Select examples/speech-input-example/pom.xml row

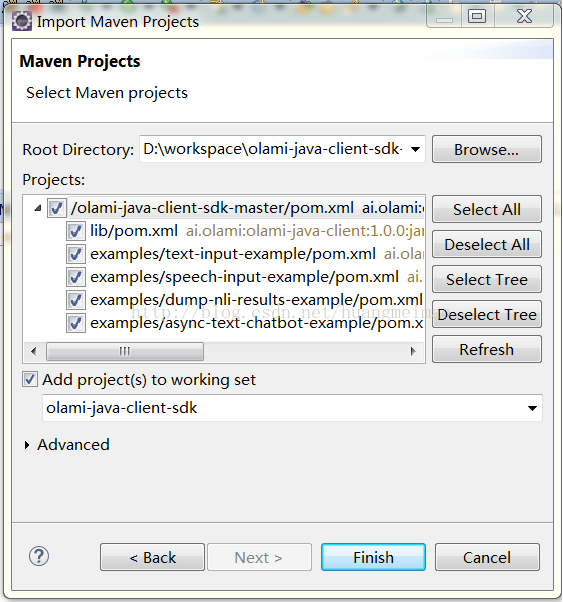244,277
